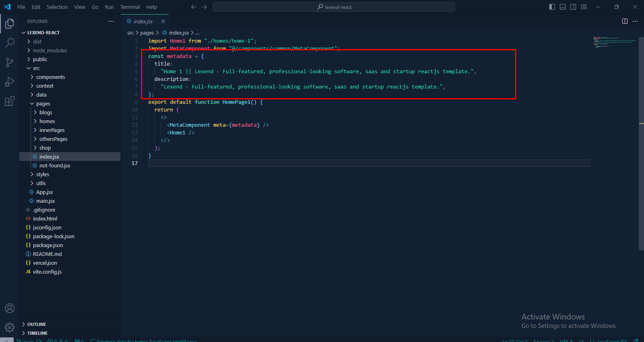
Task: Open the Run menu
Action: (109, 7)
